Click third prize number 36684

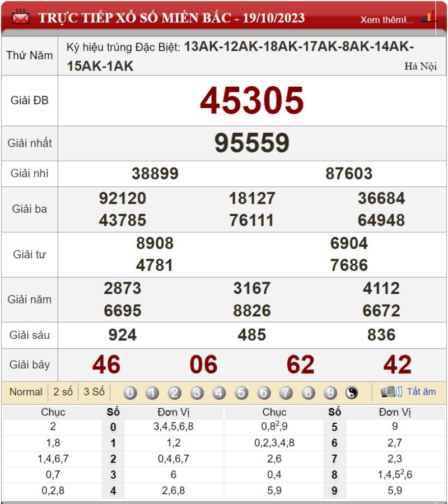click(381, 198)
